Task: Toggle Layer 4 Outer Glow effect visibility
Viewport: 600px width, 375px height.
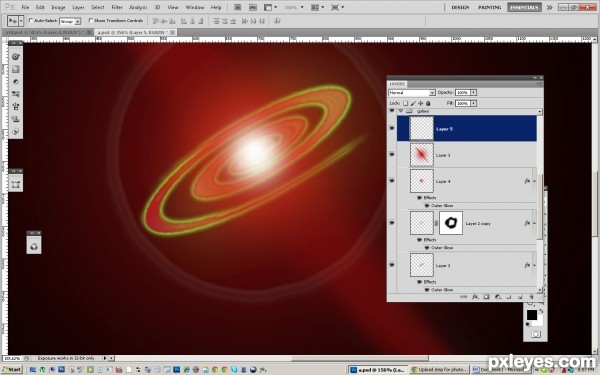Action: pyautogui.click(x=427, y=206)
